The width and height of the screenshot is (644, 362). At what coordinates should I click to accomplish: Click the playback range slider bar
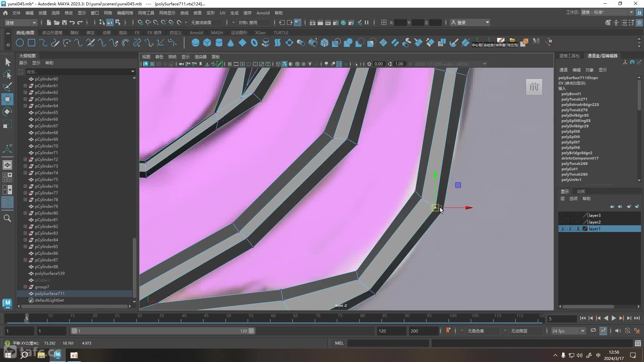click(163, 331)
